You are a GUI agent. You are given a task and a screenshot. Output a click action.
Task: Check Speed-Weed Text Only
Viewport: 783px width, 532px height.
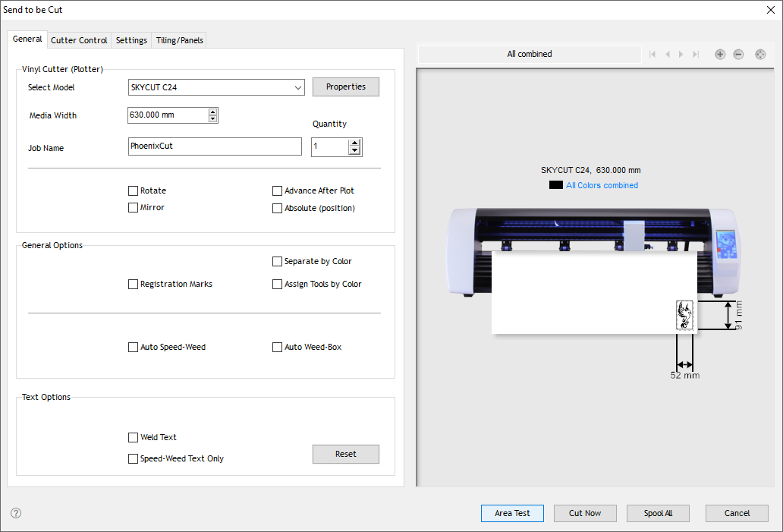[x=133, y=458]
